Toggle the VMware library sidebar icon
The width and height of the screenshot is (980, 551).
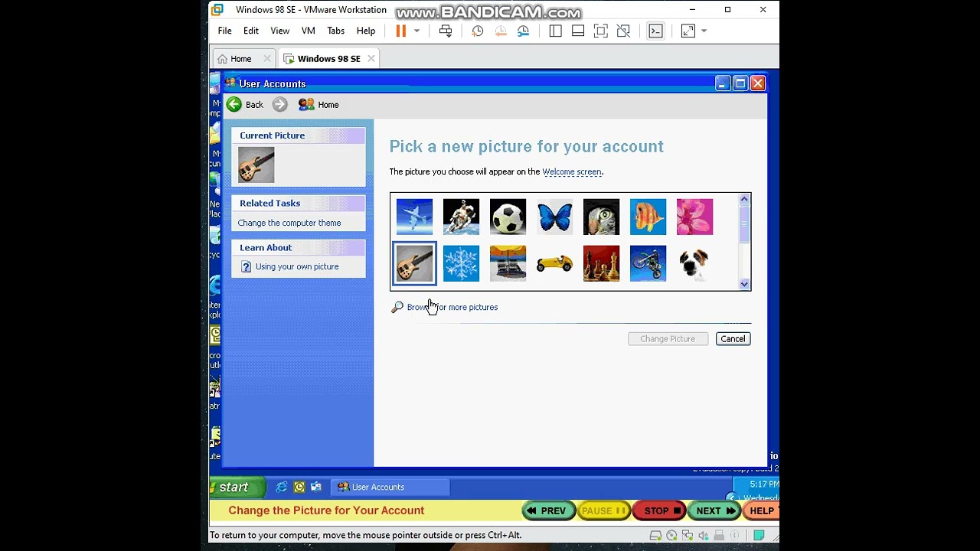(555, 31)
